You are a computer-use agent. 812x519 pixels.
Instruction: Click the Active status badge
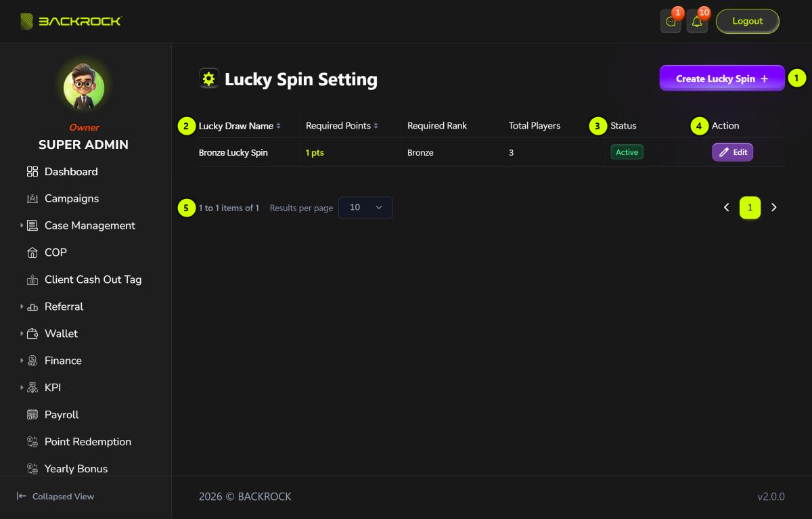tap(627, 152)
